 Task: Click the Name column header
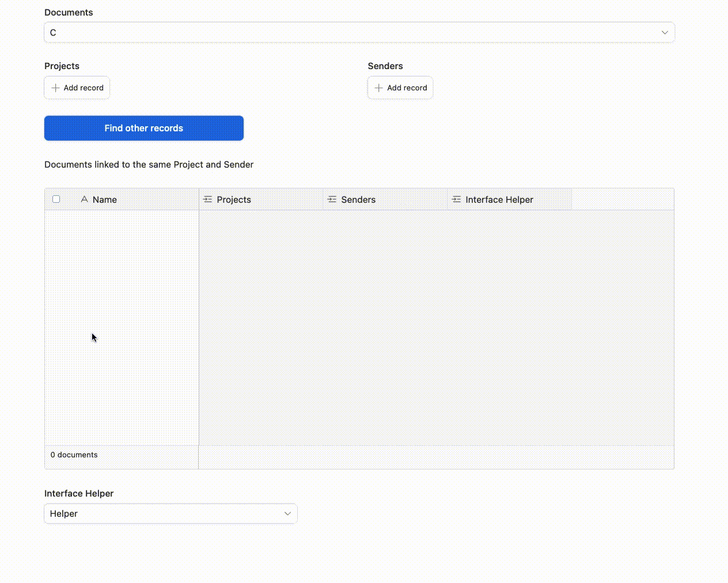pos(122,199)
